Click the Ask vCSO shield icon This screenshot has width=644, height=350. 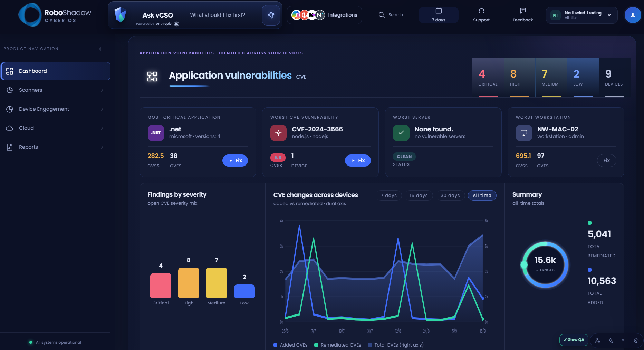click(x=121, y=15)
